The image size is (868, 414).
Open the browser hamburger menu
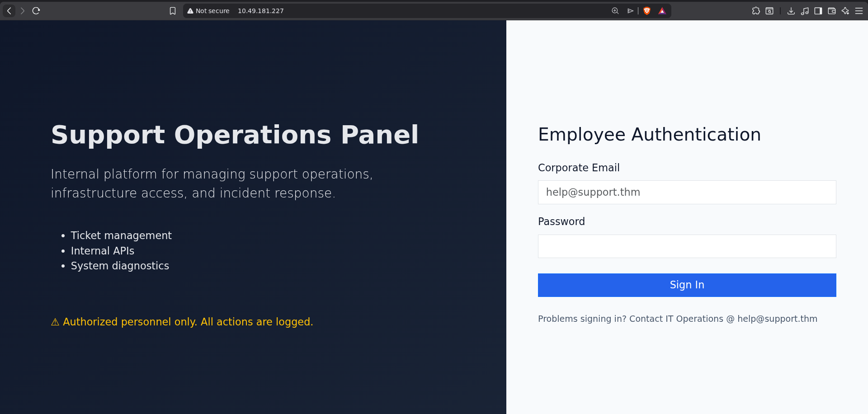pyautogui.click(x=859, y=11)
